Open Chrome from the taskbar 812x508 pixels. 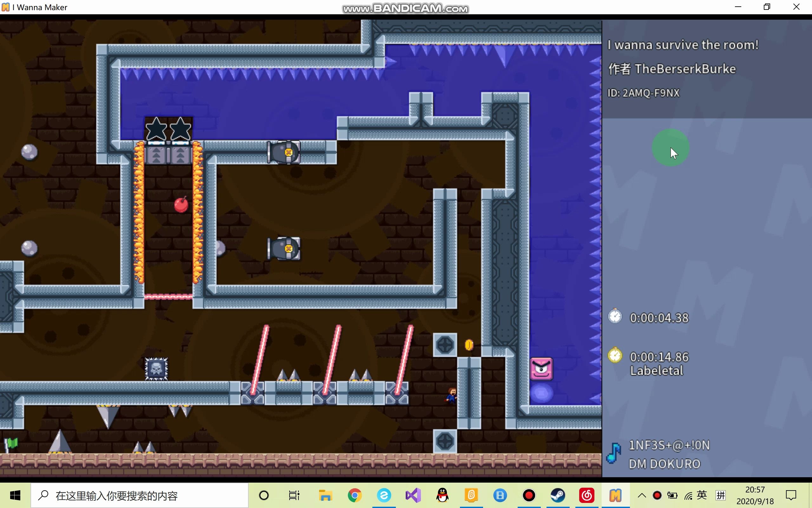355,495
